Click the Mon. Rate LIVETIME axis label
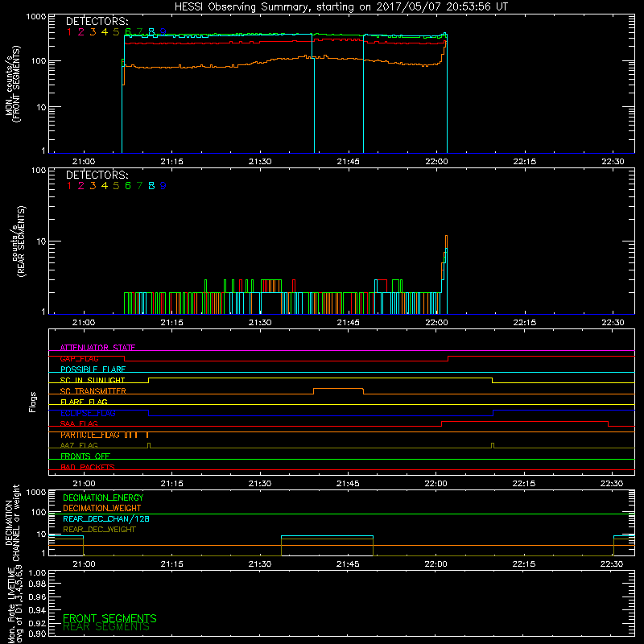Image resolution: width=644 pixels, height=644 pixels. coord(14,604)
